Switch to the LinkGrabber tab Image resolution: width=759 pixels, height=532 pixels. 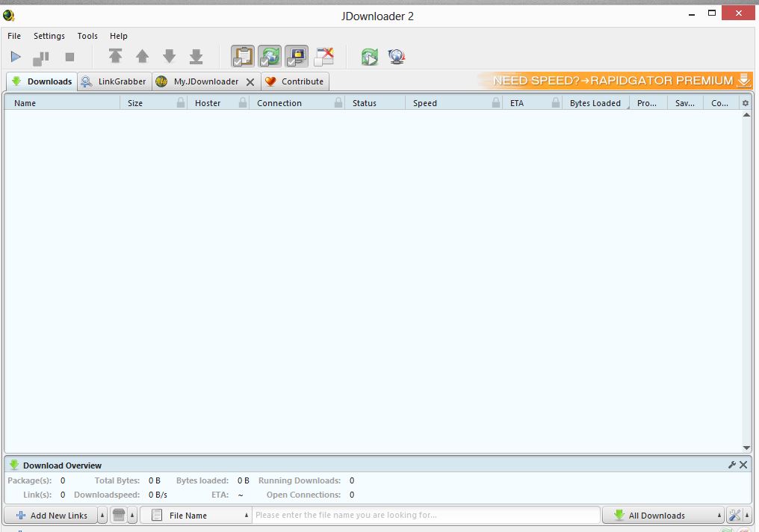click(x=115, y=81)
